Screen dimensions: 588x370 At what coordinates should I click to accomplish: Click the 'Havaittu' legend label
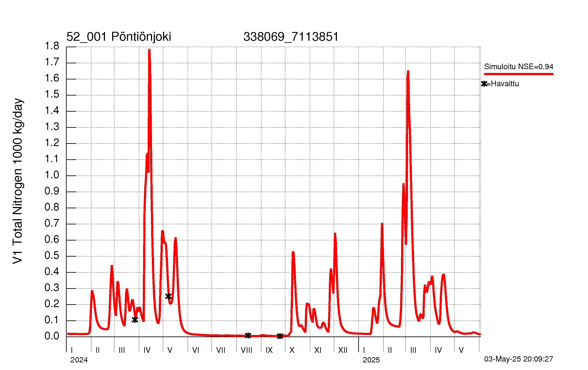coord(505,84)
